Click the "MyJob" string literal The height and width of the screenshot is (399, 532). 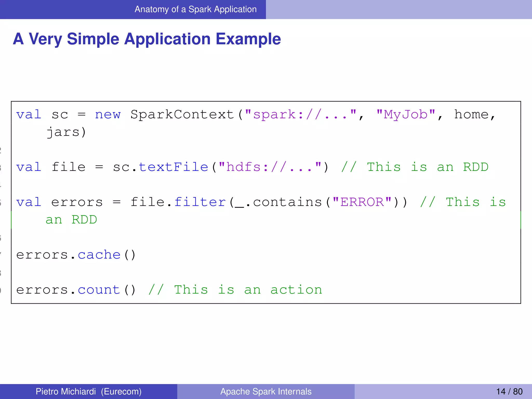[x=406, y=115]
